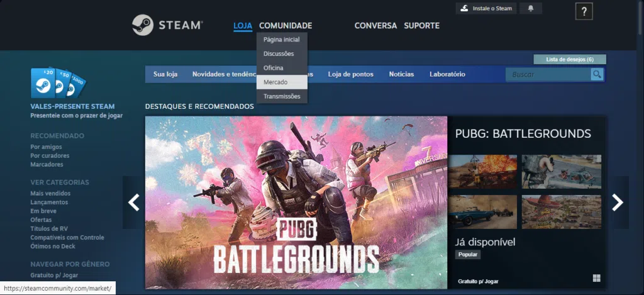Go to previous featured game arrow
This screenshot has height=295, width=644.
[133, 202]
